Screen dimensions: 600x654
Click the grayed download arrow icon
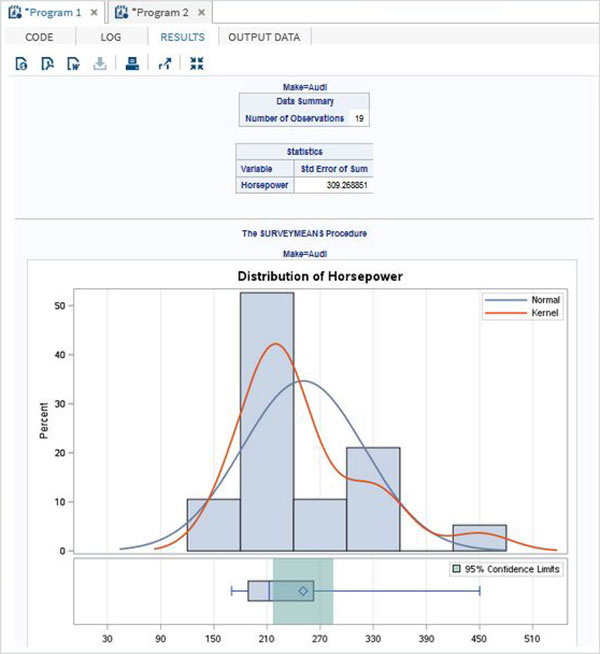(100, 64)
